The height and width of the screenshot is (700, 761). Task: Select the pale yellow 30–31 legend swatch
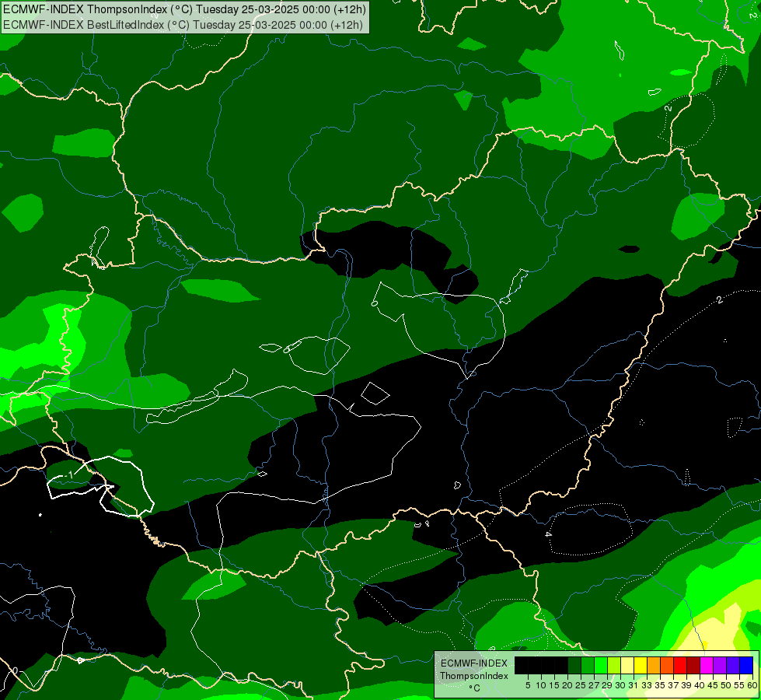pos(627,665)
